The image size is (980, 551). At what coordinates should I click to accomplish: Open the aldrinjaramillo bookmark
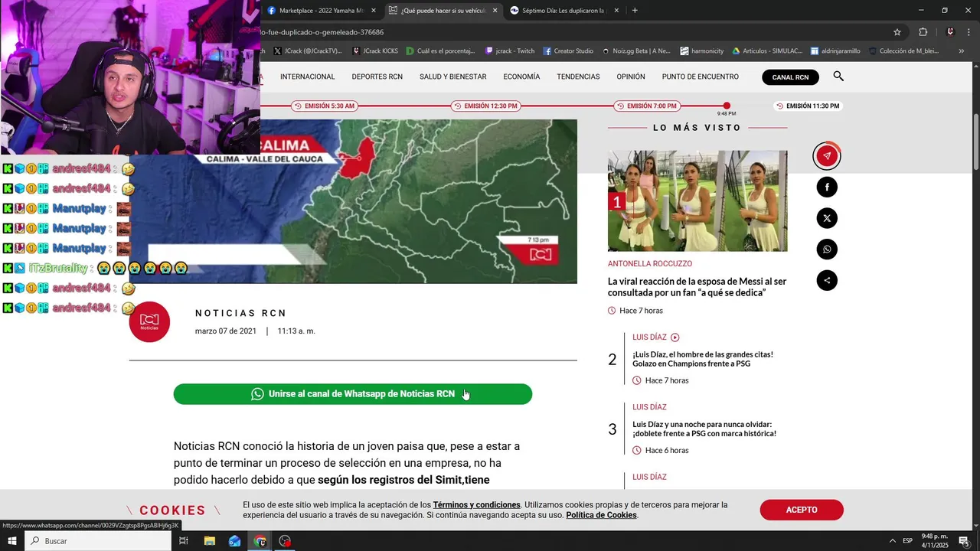[835, 51]
